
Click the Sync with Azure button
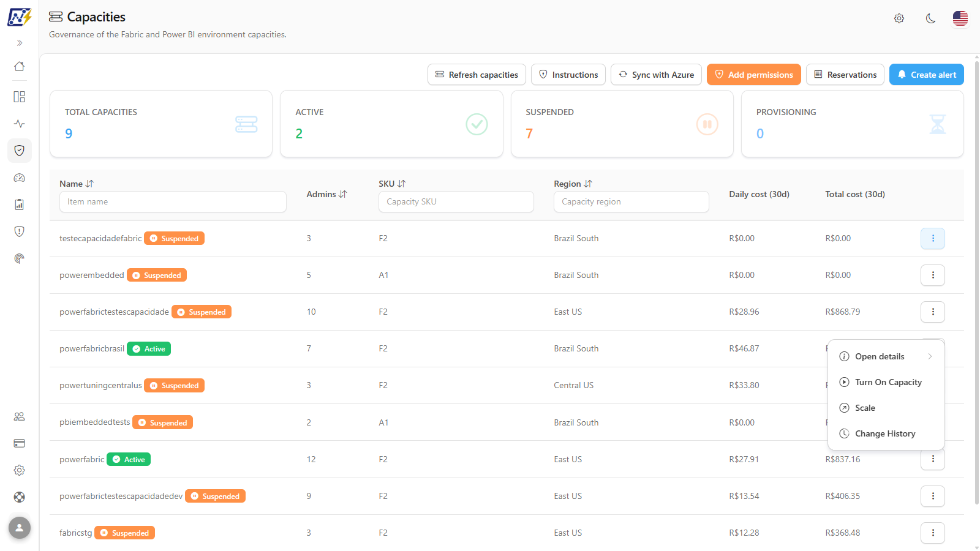[x=656, y=75]
